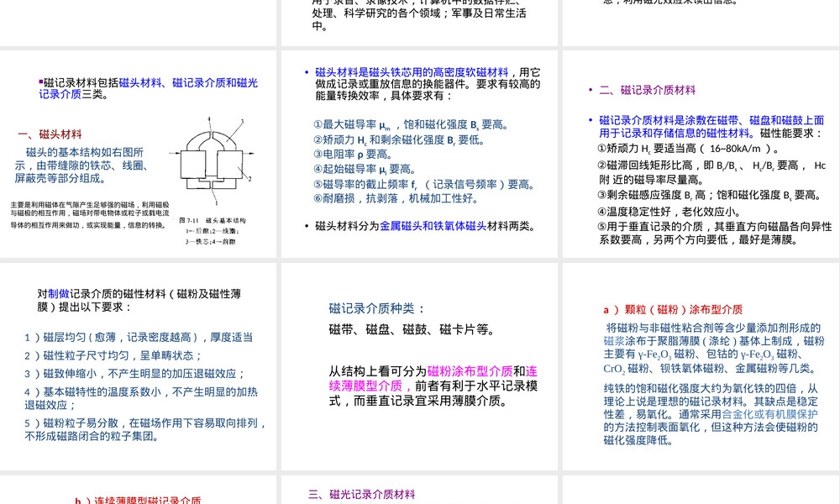Viewport: 840px width, 504px height.
Task: Click the paragraph 磁头的基本结构如右图所示
Action: 81,165
